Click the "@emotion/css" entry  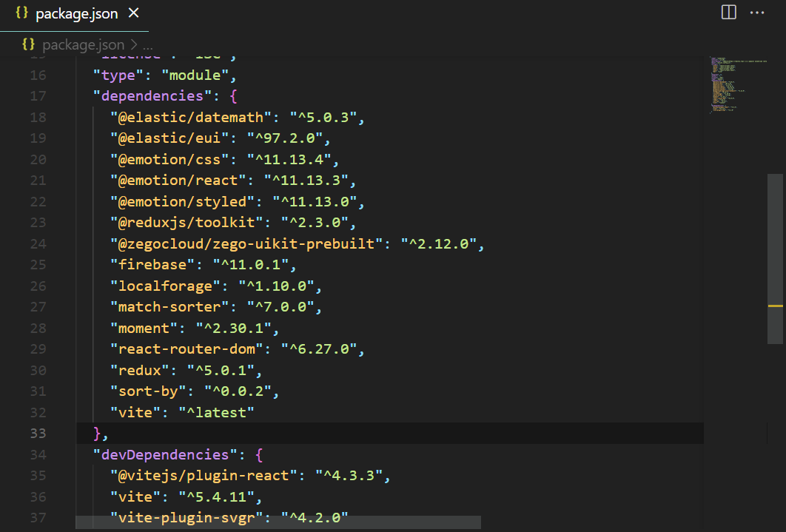click(x=169, y=159)
